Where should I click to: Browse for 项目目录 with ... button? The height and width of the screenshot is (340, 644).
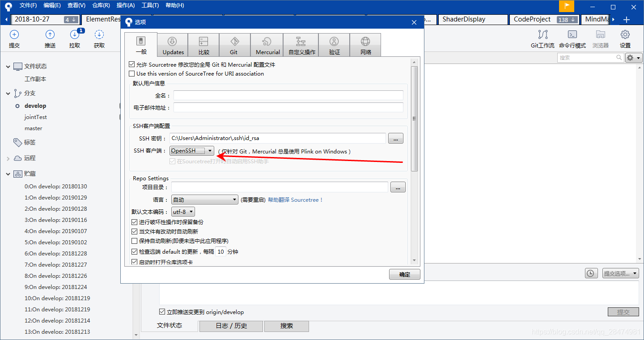pyautogui.click(x=398, y=187)
